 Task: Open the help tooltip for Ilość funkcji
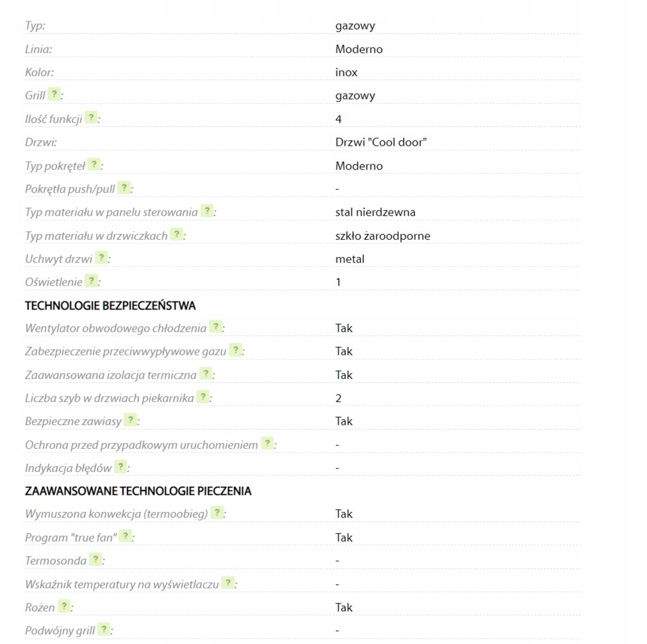click(x=91, y=118)
